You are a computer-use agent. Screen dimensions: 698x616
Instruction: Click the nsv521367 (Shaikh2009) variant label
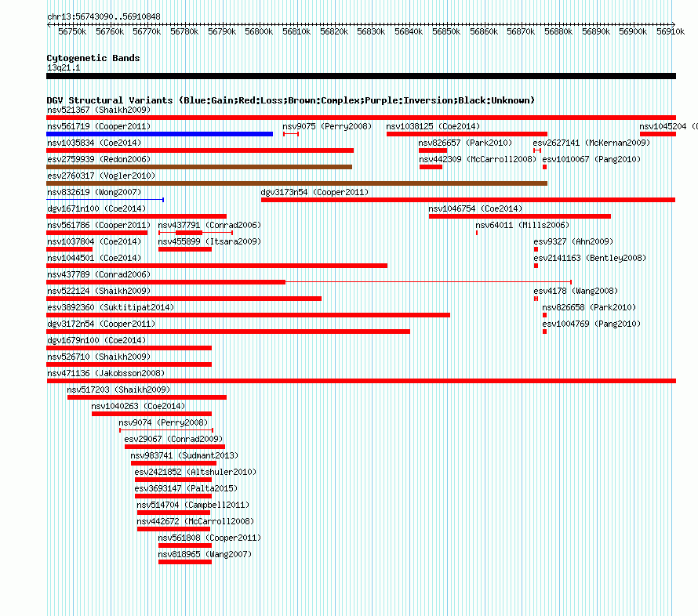(x=99, y=110)
